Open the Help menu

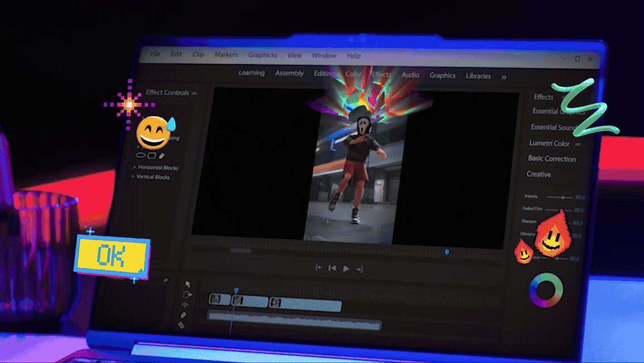tap(354, 55)
